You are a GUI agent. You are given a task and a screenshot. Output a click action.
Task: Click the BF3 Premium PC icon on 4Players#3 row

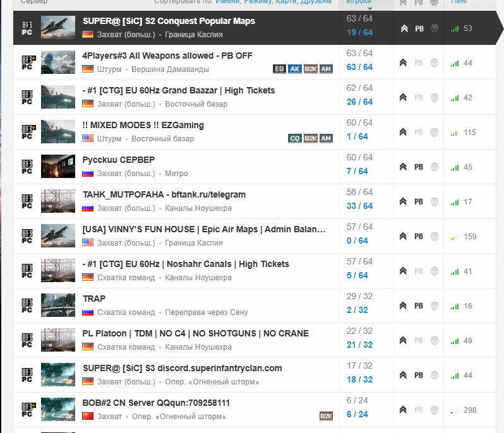(x=28, y=62)
